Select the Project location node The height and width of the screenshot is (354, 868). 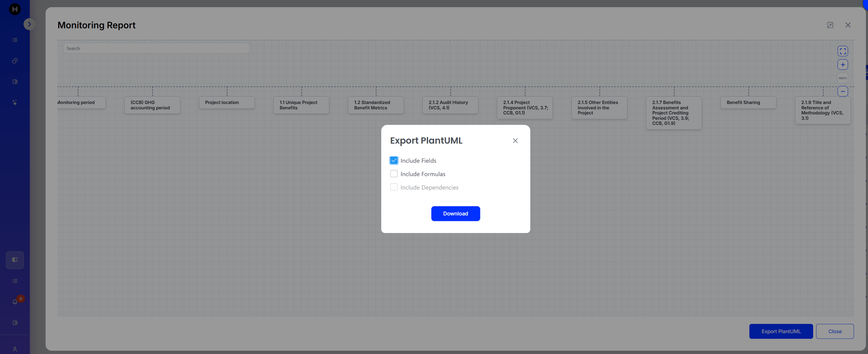pos(227,103)
